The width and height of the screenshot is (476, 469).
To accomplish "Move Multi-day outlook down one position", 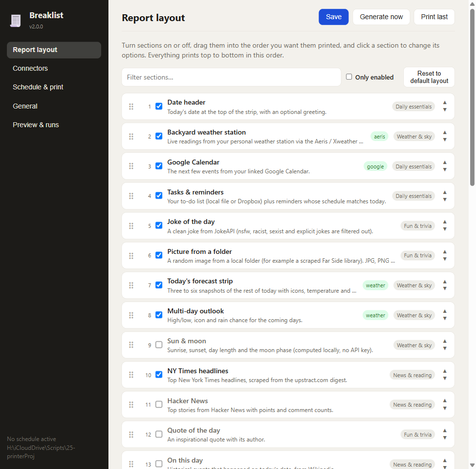I will pyautogui.click(x=445, y=318).
